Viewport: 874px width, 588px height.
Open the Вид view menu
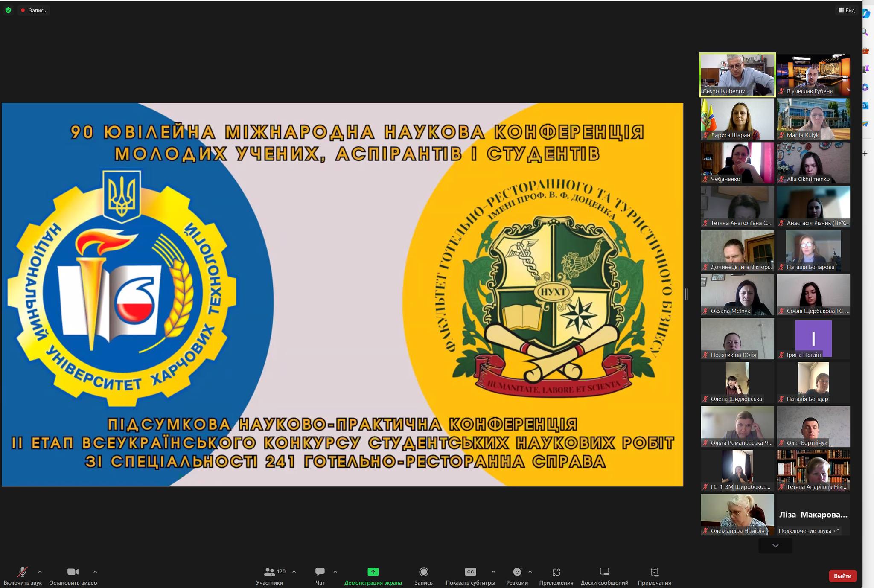847,10
